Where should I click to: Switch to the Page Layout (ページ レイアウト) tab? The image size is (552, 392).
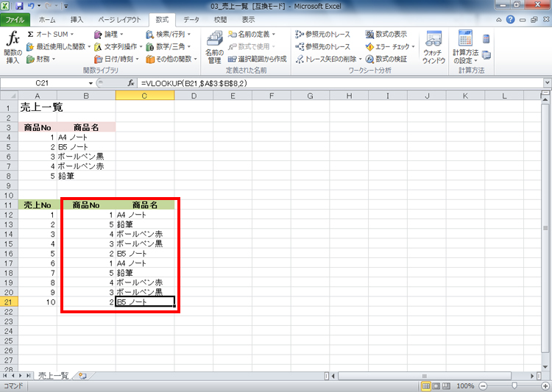[x=119, y=20]
